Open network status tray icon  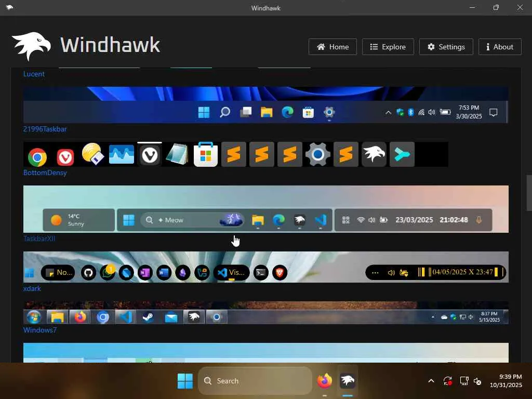464,381
